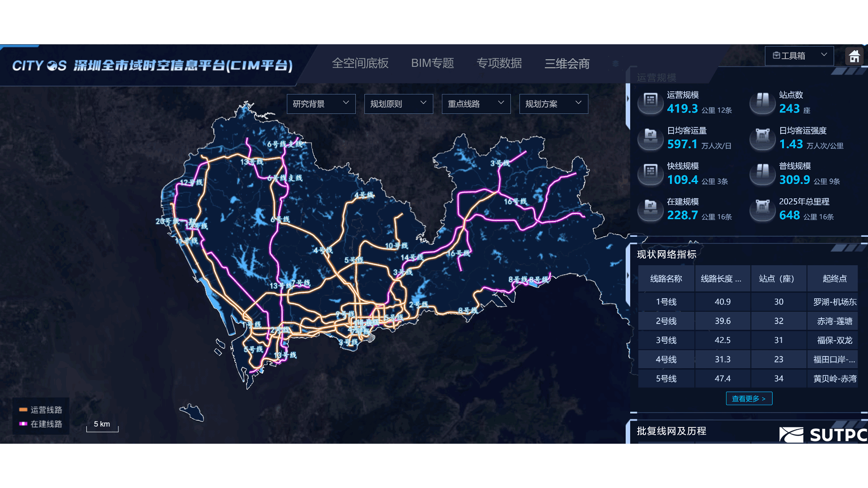The width and height of the screenshot is (868, 488).
Task: Click the 5 km scale bar
Action: click(102, 426)
